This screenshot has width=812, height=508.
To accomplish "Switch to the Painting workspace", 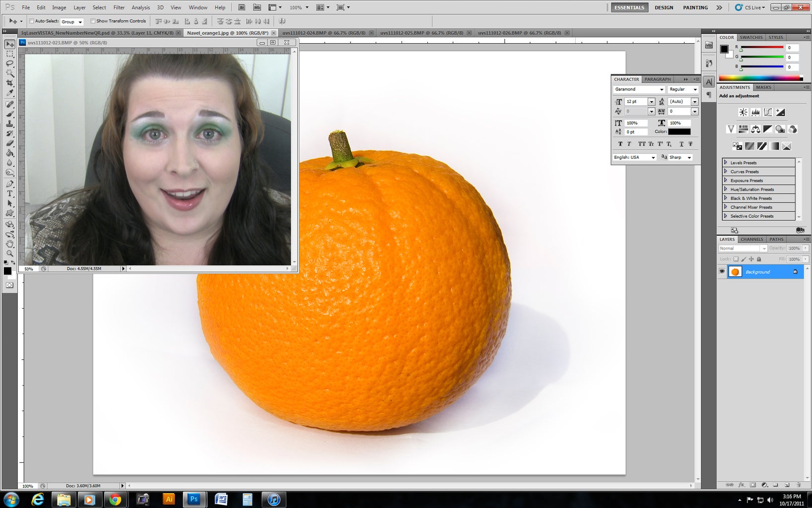I will click(x=695, y=7).
